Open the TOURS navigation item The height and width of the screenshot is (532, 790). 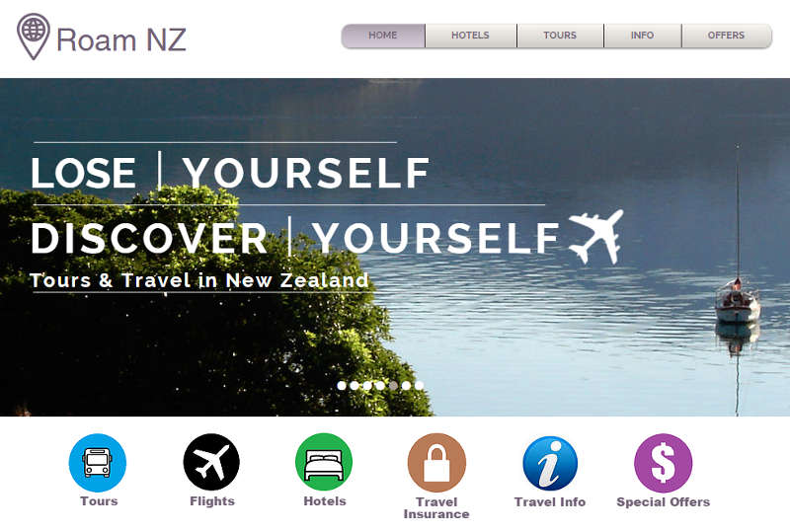(x=560, y=36)
